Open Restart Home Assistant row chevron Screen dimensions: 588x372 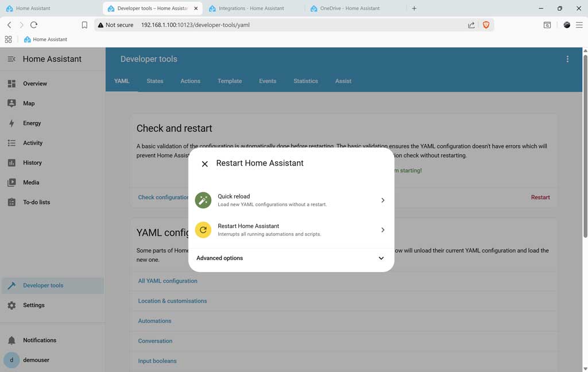tap(382, 230)
